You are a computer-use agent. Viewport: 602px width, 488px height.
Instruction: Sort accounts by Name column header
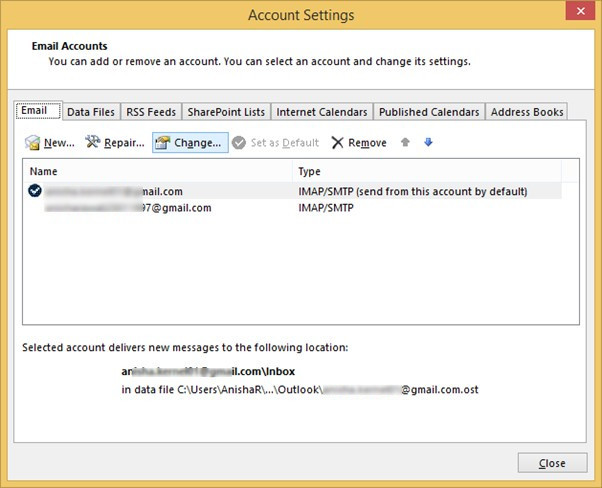coord(160,171)
